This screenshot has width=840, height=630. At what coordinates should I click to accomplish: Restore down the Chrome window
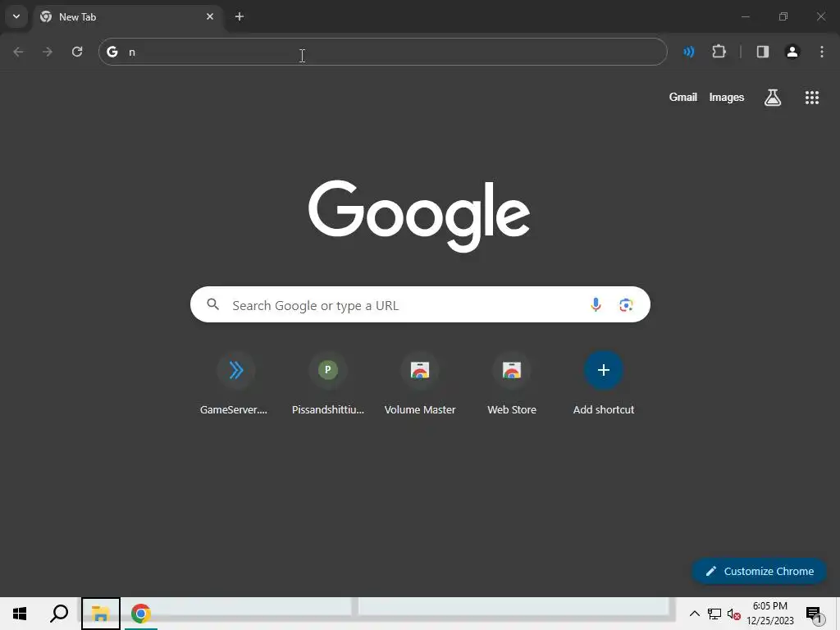pyautogui.click(x=783, y=16)
